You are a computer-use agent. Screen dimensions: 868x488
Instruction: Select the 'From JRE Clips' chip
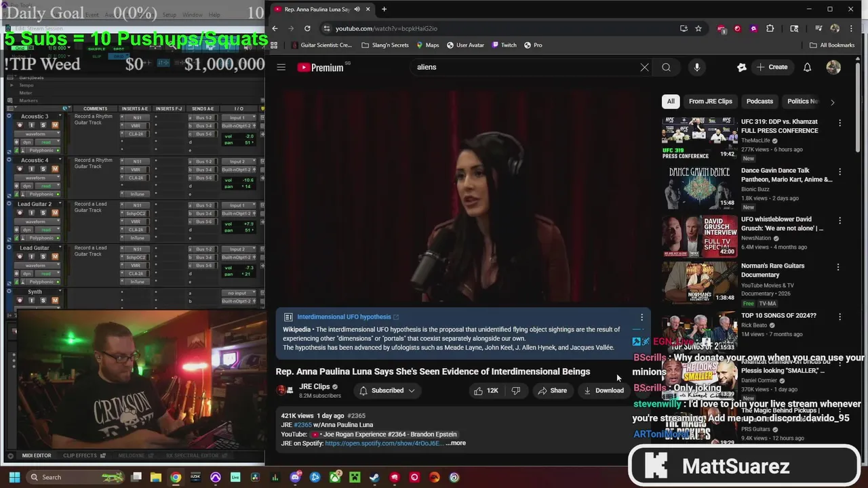[710, 102]
